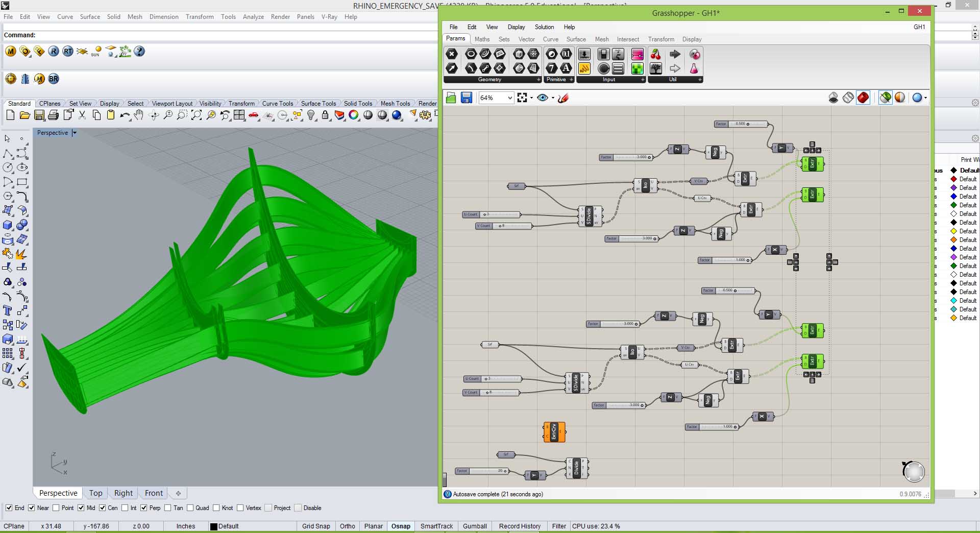This screenshot has width=980, height=533.
Task: Click the red car icon in Standard toolbar
Action: pos(254,116)
